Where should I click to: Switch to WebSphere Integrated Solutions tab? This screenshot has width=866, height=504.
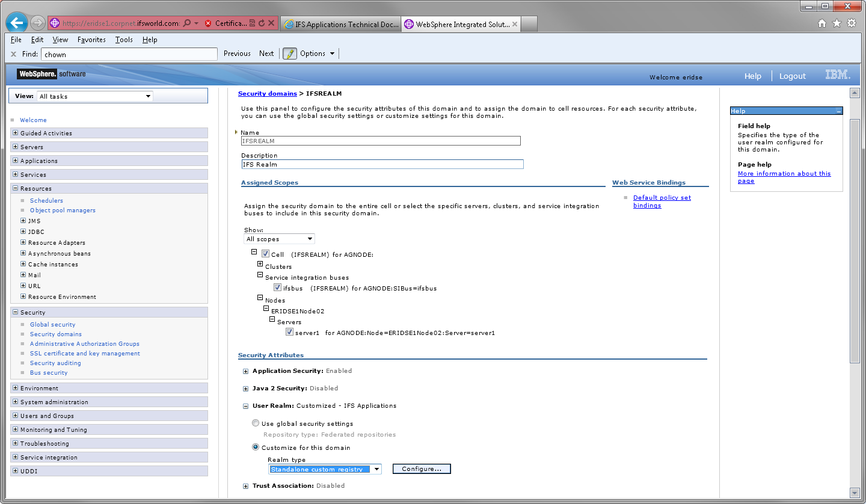tap(461, 24)
